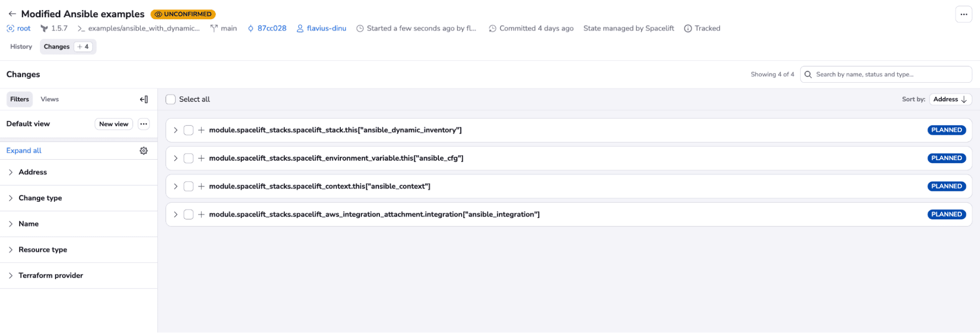Click plus icon on ansible_integration row
Image resolution: width=980 pixels, height=333 pixels.
coord(201,214)
